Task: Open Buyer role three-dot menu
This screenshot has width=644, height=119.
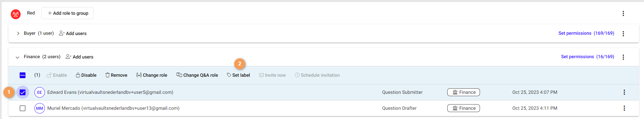Action: (623, 34)
